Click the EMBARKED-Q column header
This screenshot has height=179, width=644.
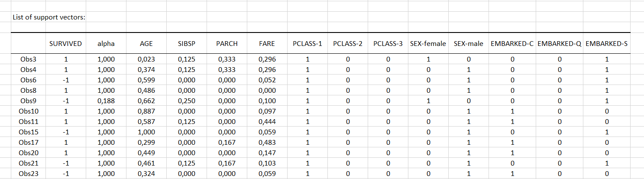tap(559, 44)
